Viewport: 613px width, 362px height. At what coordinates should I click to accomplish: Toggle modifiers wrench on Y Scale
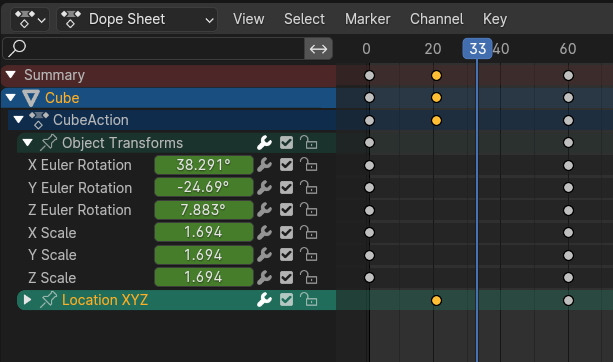[x=264, y=255]
